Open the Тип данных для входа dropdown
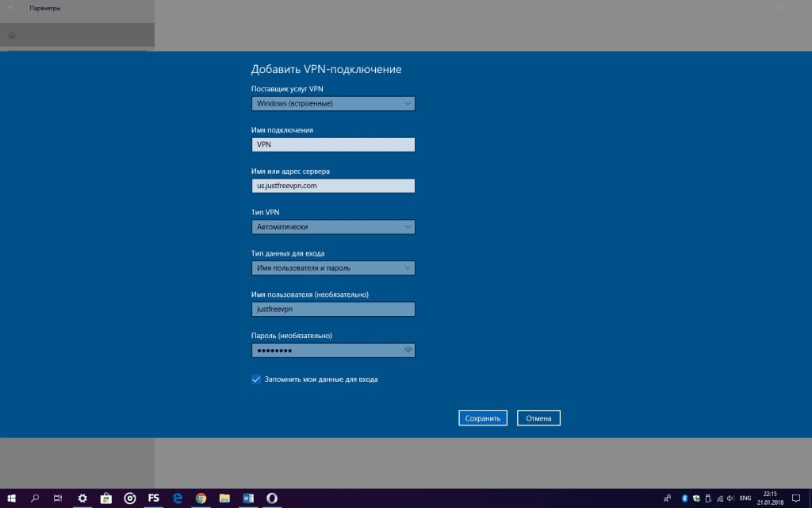The width and height of the screenshot is (812, 508). click(x=333, y=267)
